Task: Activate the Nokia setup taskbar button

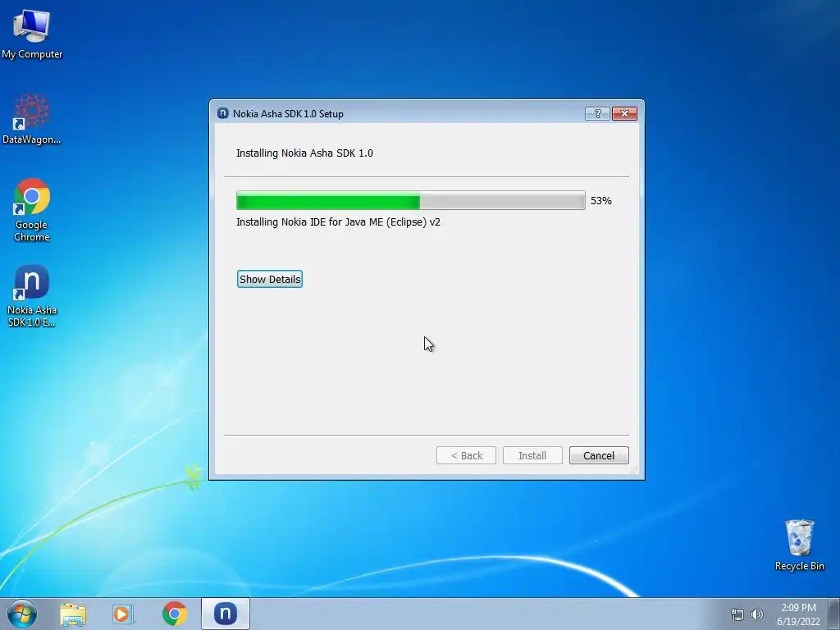Action: point(226,614)
